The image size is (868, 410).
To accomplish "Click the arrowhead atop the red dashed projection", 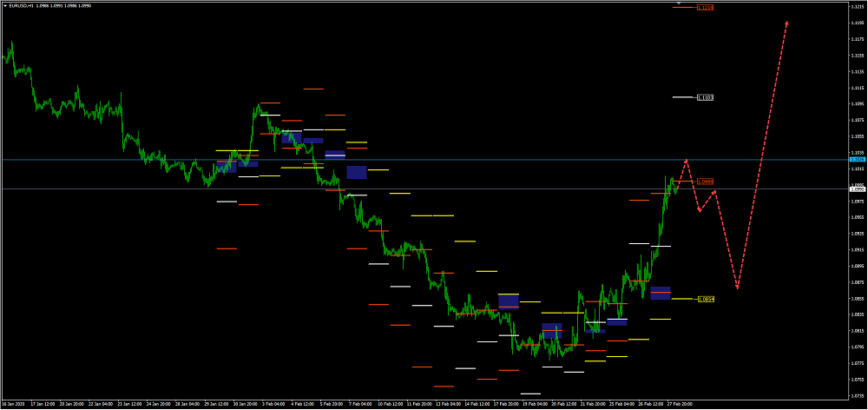I will [786, 23].
